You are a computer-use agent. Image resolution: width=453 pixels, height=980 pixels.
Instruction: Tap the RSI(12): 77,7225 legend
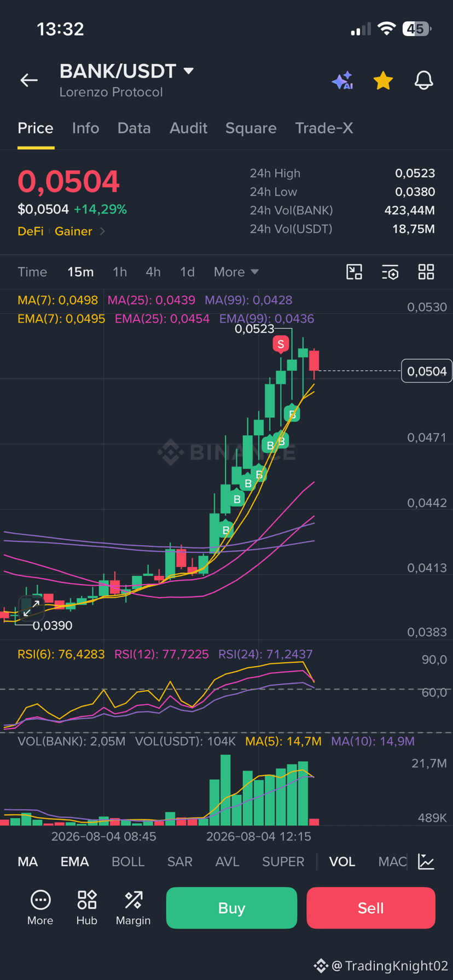tap(161, 655)
